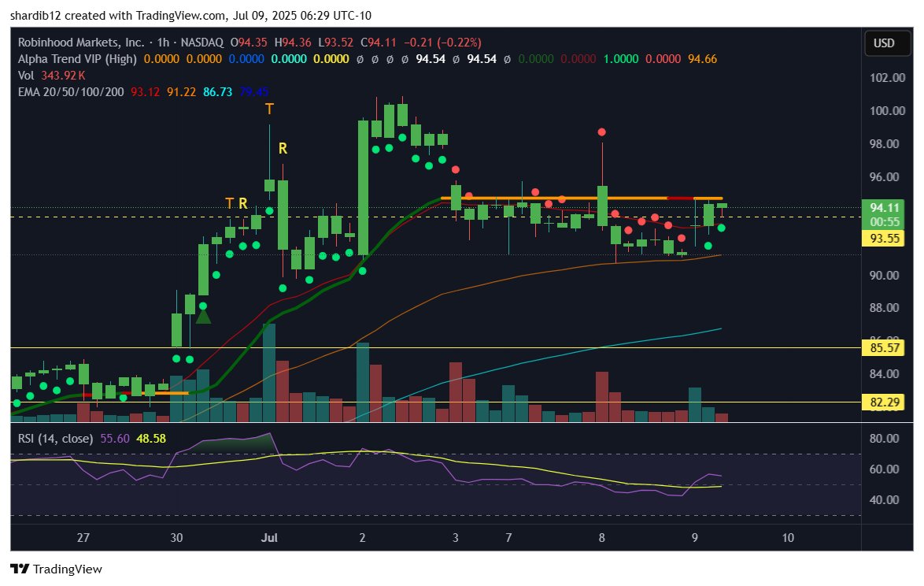Click the RSI moving average value 48.58
Screen dimensions: 924x586
(x=151, y=439)
